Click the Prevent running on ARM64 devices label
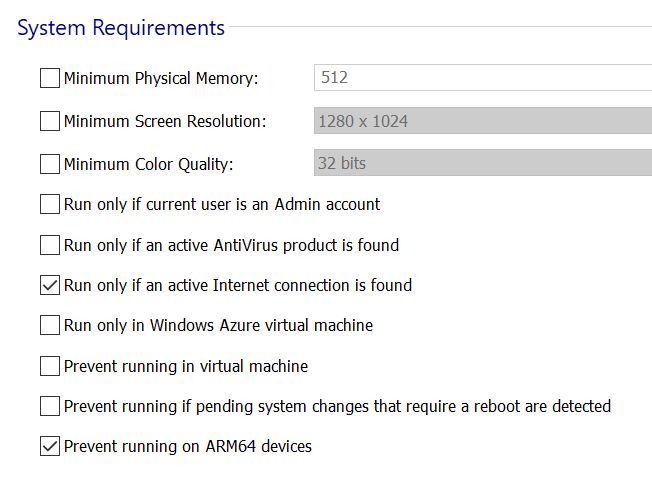This screenshot has width=652, height=480. tap(188, 446)
